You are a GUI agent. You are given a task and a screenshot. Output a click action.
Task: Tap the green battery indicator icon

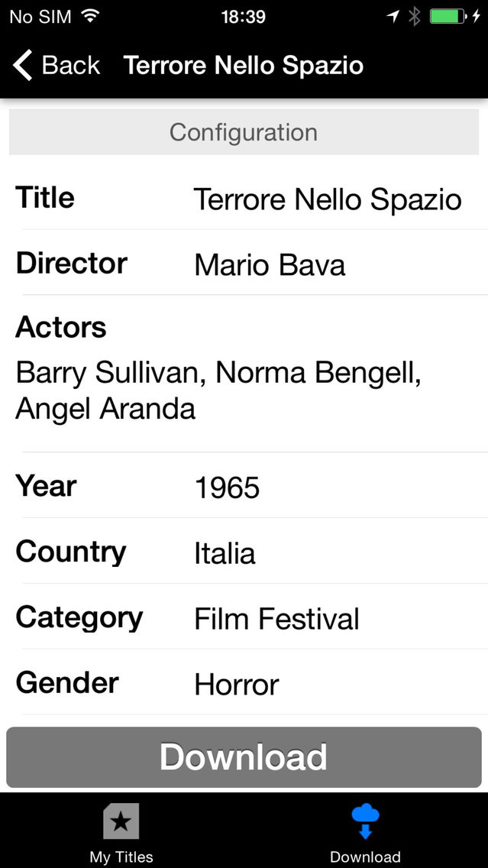pyautogui.click(x=447, y=17)
